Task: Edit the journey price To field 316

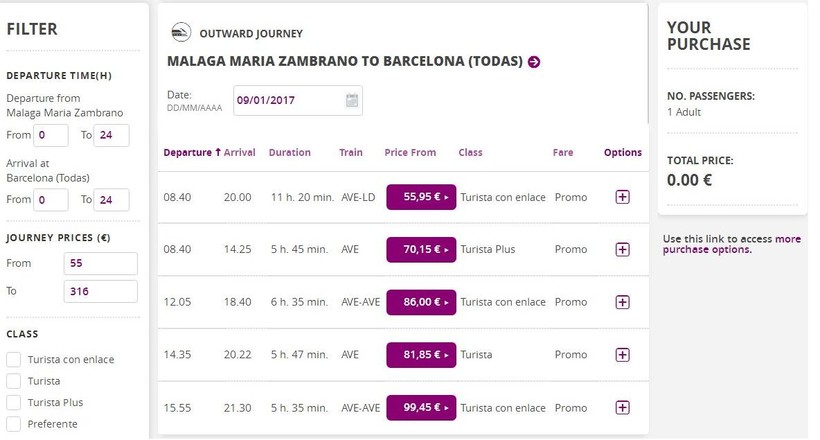Action: (99, 292)
